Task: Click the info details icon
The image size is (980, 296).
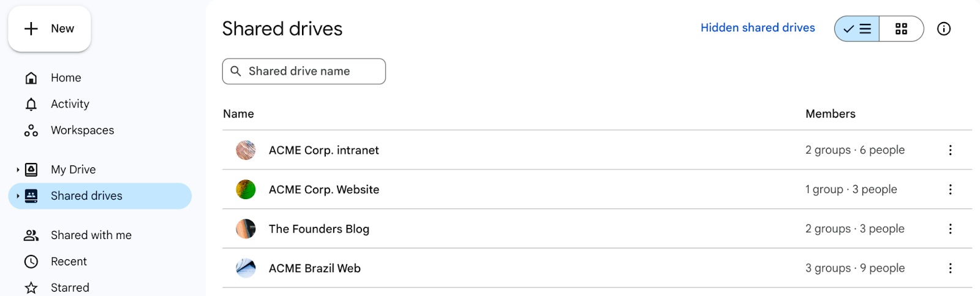Action: click(944, 29)
